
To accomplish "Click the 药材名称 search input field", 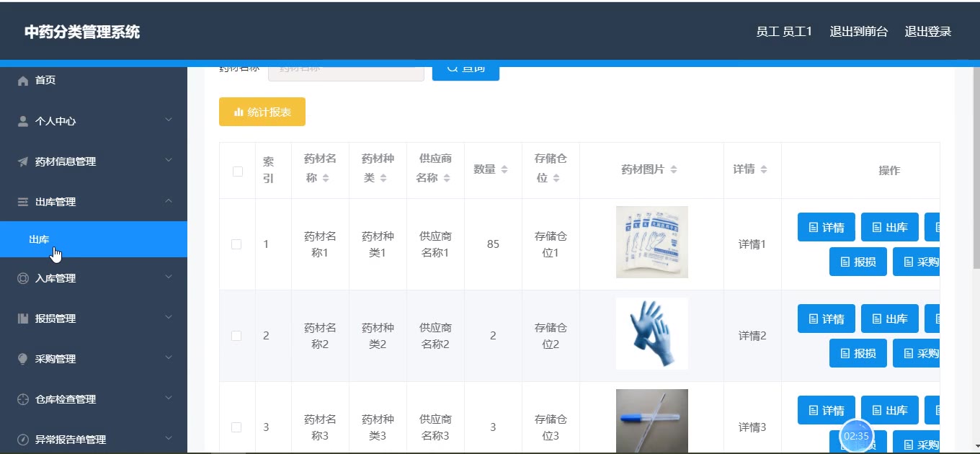I will (x=346, y=73).
